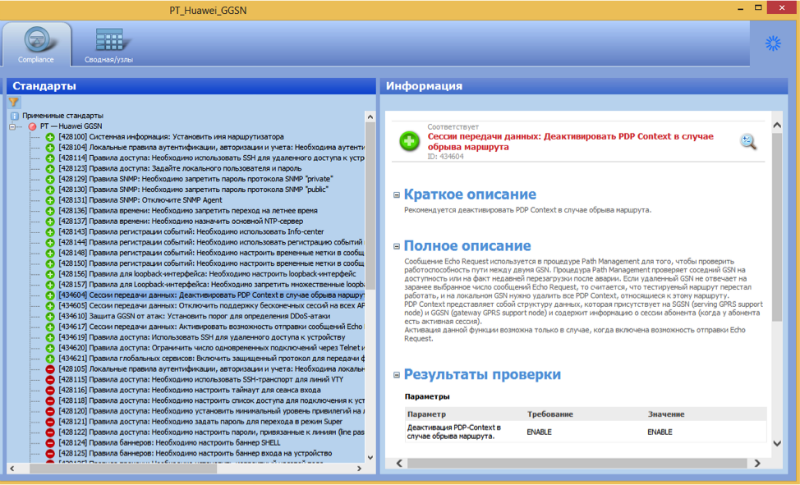Click red minus icon for item 428120

coord(50,412)
